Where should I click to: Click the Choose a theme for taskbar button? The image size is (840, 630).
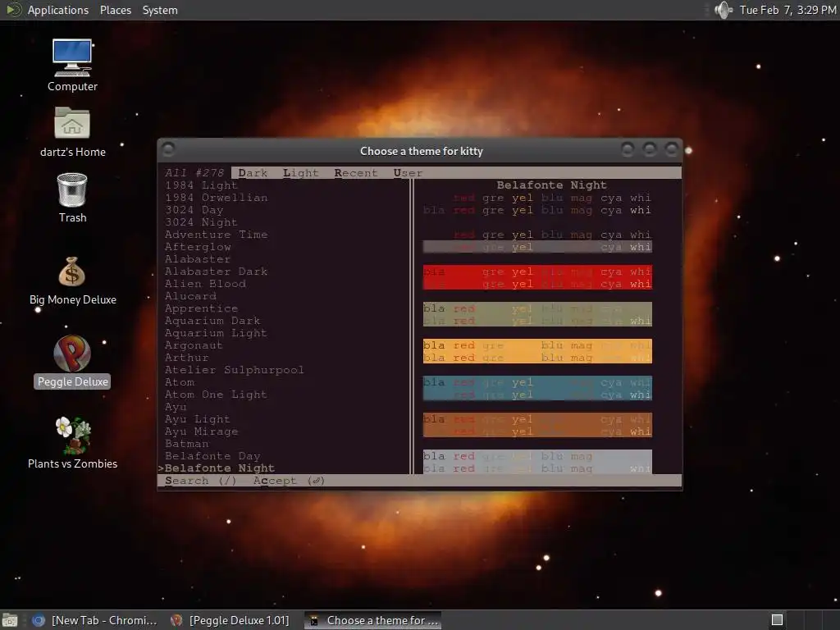click(x=373, y=620)
